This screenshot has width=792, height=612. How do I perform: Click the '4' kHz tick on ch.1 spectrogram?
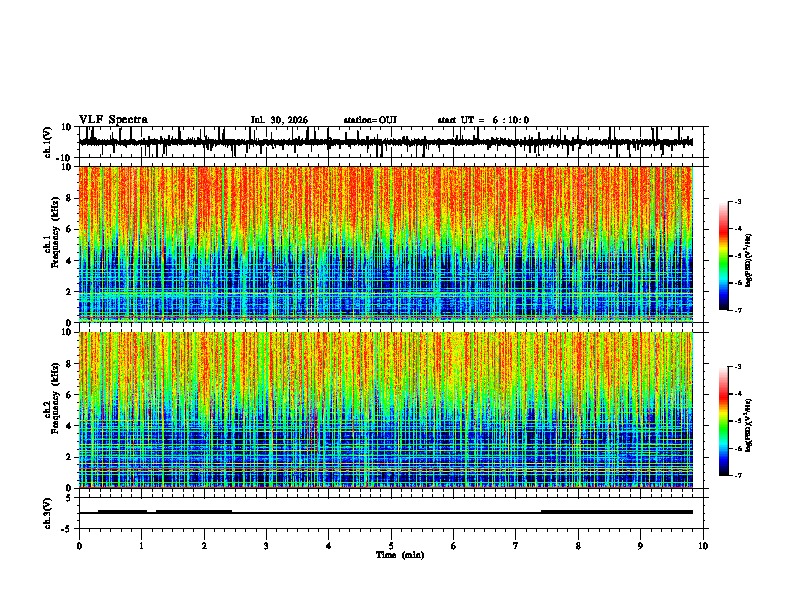[x=69, y=261]
